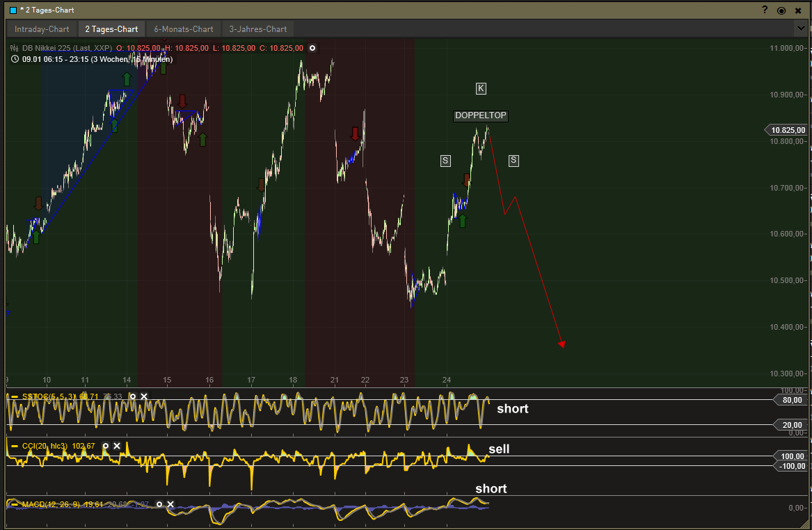Click the MACD yellow line color marker
This screenshot has width=812, height=530.
[15, 504]
